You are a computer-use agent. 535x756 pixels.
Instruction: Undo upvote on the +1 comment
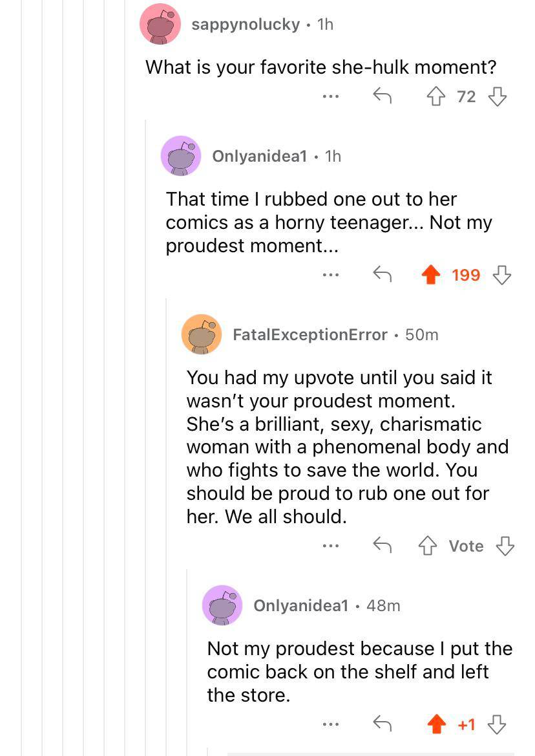(437, 725)
